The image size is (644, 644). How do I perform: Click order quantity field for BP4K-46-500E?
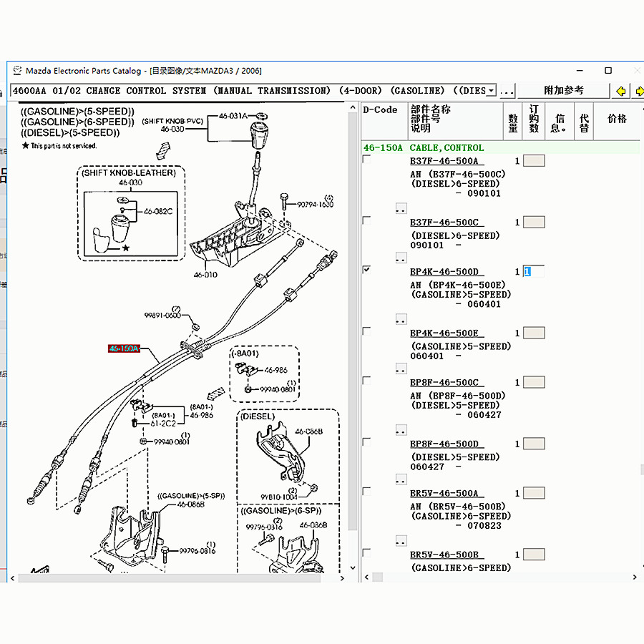[x=534, y=333]
